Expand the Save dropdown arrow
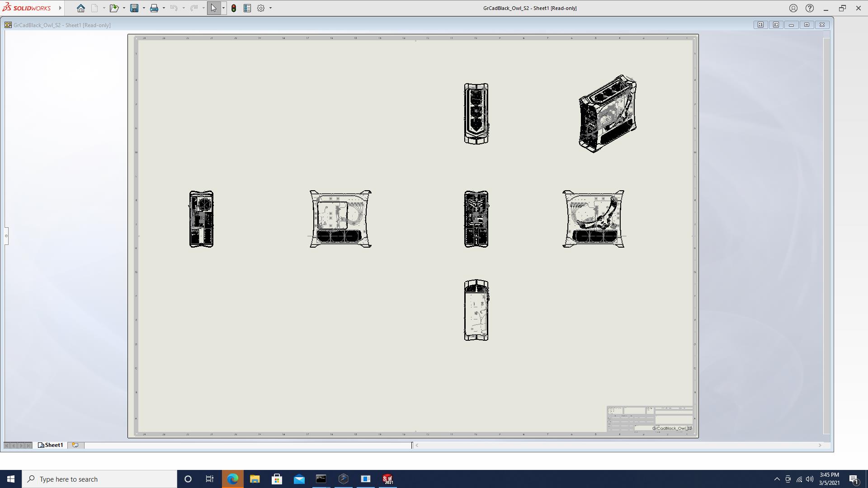Screen dimensions: 868x488 coord(144,8)
